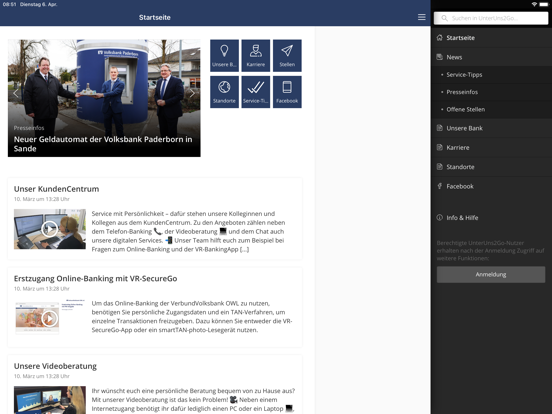Image resolution: width=552 pixels, height=414 pixels.
Task: Open the Standorte globe tile
Action: coord(224,92)
